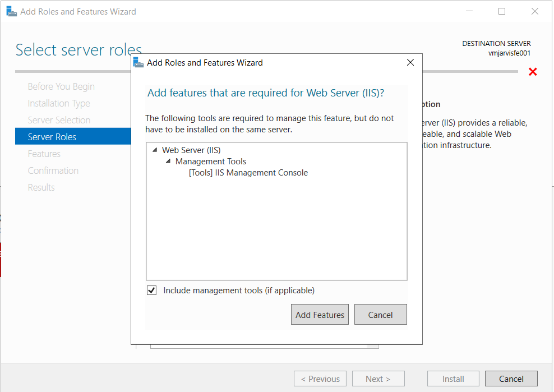
Task: Click the dialog's server wizard icon
Action: (x=138, y=63)
